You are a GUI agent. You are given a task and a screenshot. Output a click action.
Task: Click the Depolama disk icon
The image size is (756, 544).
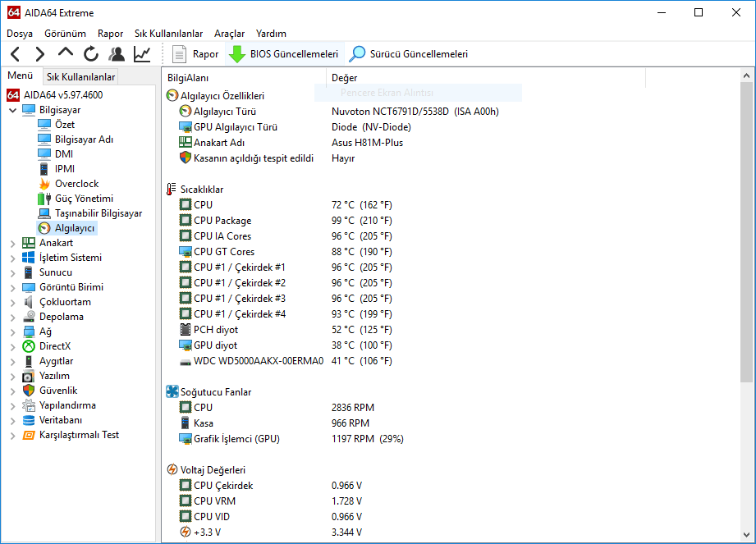pyautogui.click(x=29, y=317)
